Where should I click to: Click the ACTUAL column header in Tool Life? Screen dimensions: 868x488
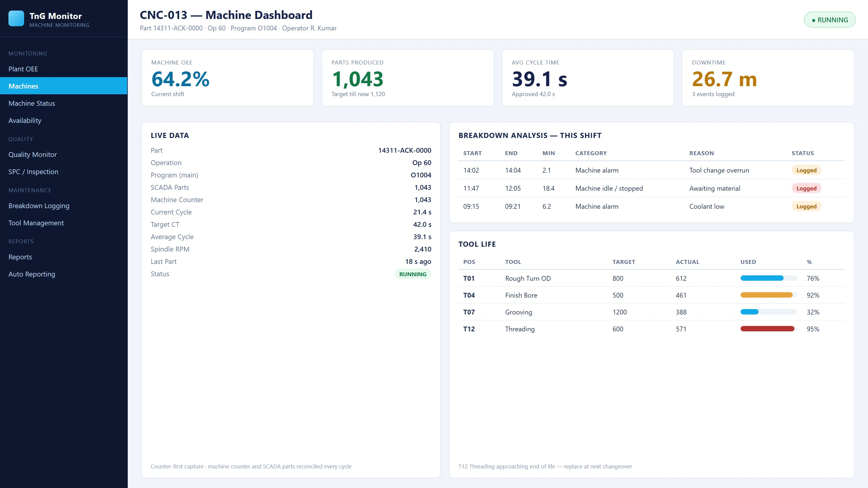[x=687, y=262]
